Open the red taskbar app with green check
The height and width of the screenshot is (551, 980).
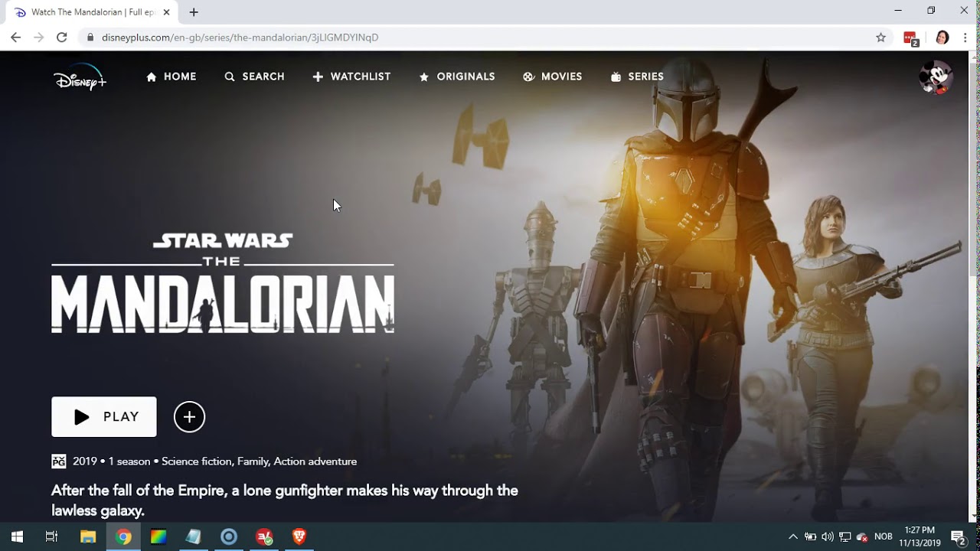[x=264, y=536]
